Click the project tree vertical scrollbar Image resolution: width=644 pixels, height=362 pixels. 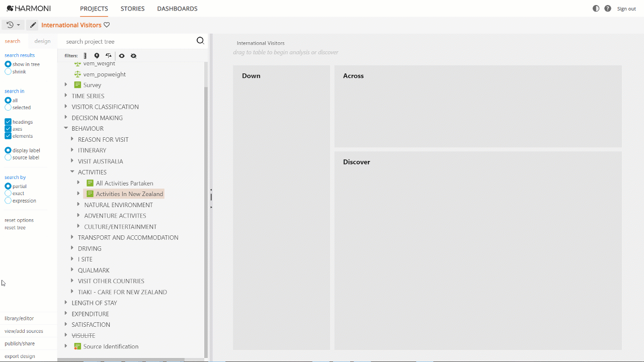[206, 221]
